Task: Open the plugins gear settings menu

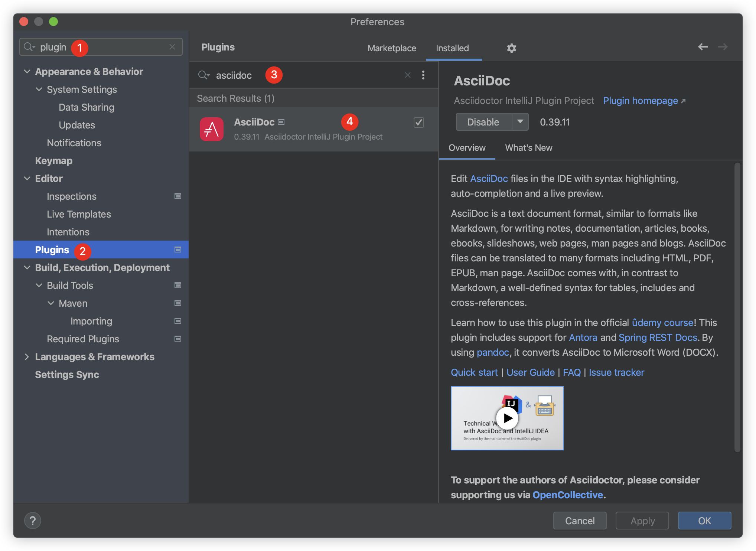Action: pos(511,48)
